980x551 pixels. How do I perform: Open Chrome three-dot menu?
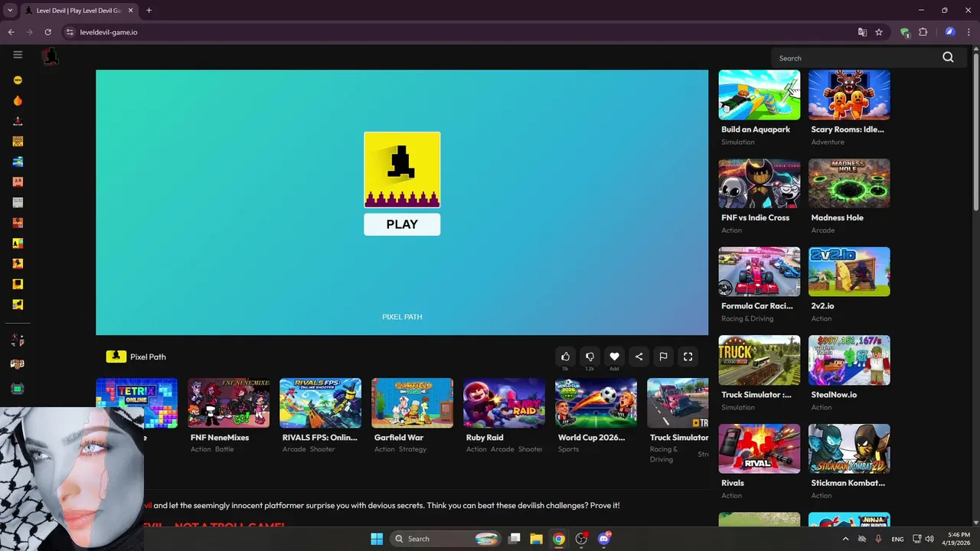point(969,32)
